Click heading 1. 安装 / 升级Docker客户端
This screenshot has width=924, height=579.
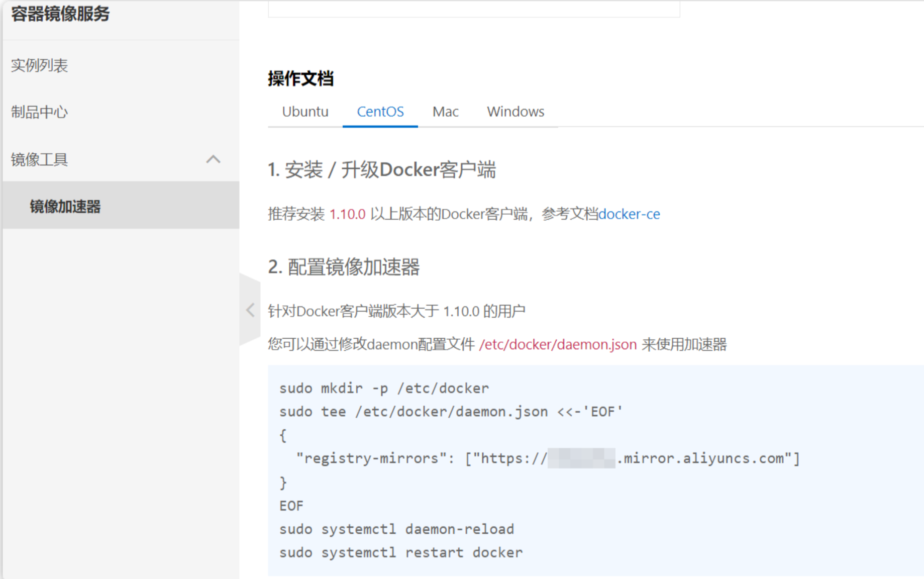point(382,169)
